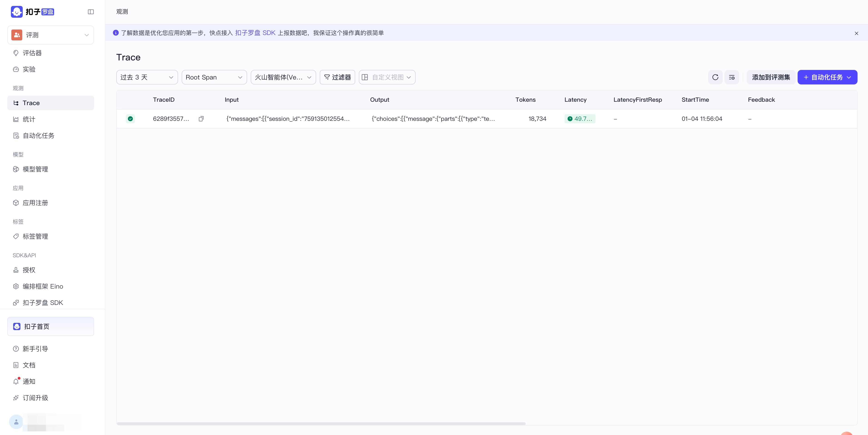Screen dimensions: 868x435
Task: Click the 文档 document icon
Action: (x=16, y=365)
